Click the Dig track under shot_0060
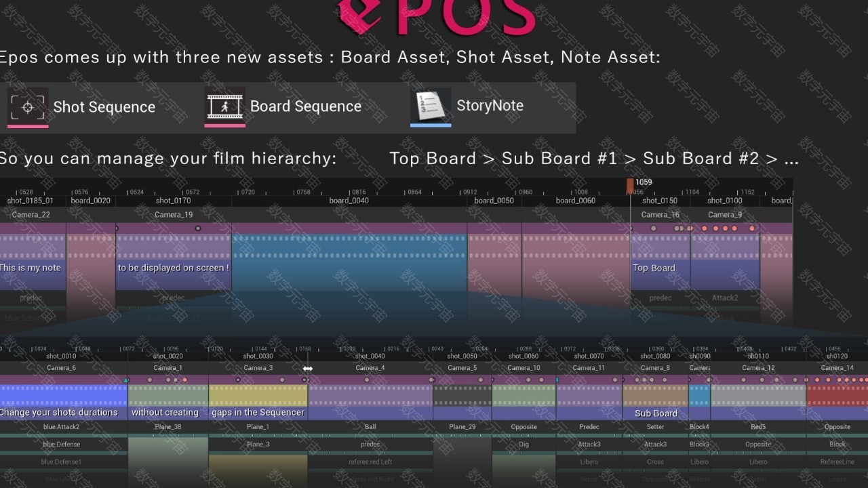This screenshot has width=868, height=488. 524,445
